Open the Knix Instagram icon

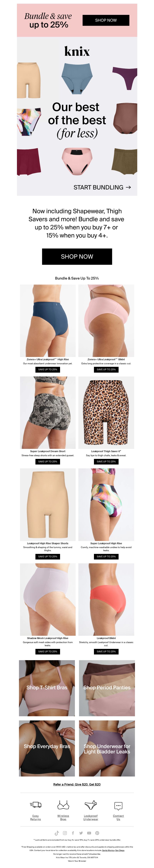[65, 833]
